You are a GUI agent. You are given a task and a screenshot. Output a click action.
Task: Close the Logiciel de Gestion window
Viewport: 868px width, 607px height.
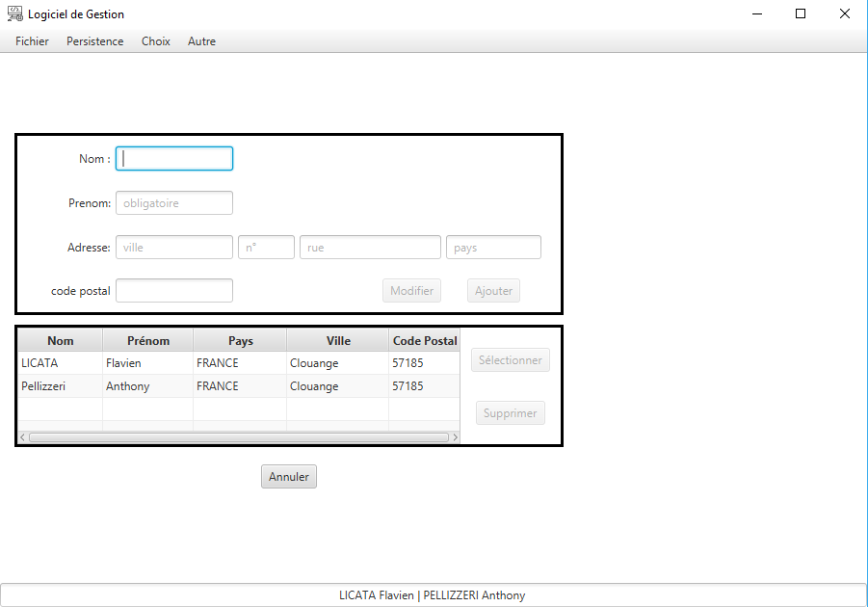[845, 13]
